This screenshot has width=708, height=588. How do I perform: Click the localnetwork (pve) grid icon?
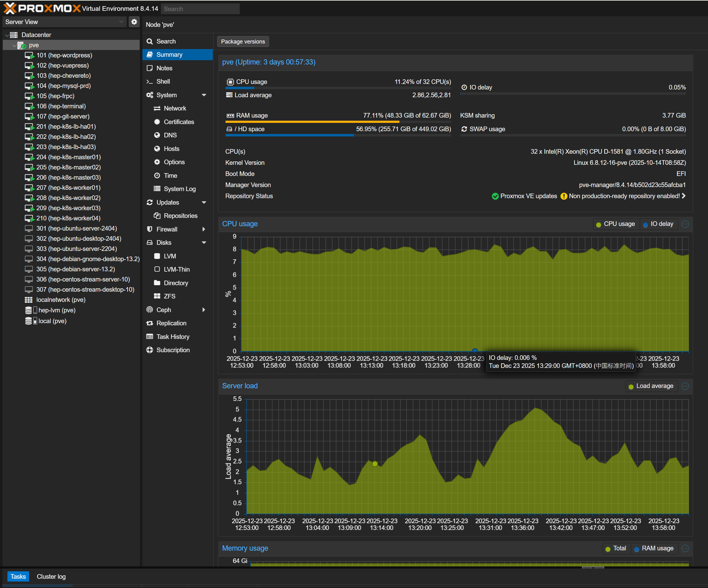29,300
